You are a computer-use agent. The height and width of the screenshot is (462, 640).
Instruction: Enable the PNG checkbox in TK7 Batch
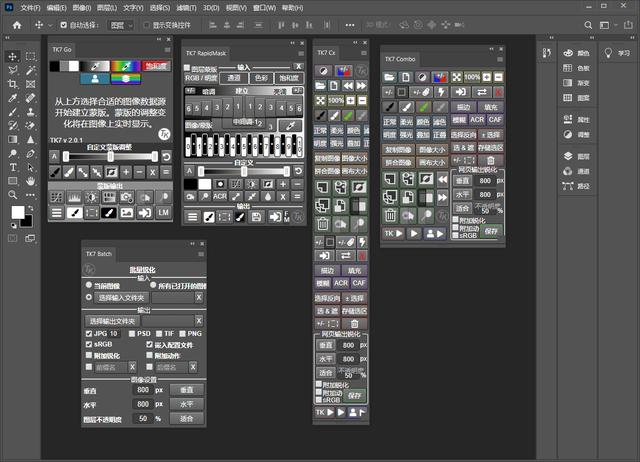pos(182,333)
